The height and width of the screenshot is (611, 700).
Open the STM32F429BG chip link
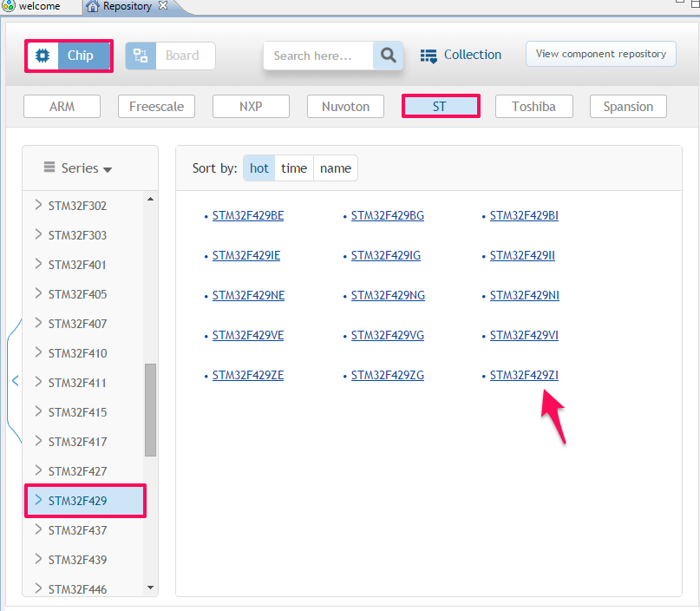(x=388, y=215)
